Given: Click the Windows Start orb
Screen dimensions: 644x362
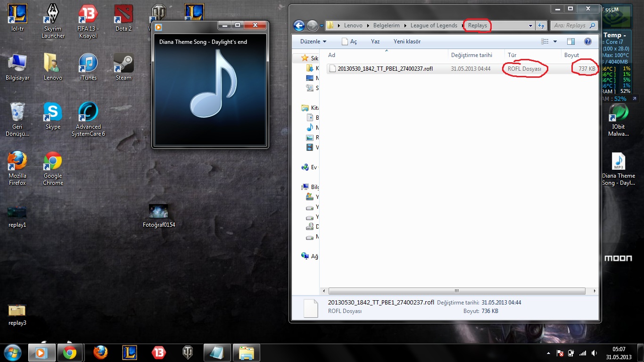Looking at the screenshot, I should (12, 352).
